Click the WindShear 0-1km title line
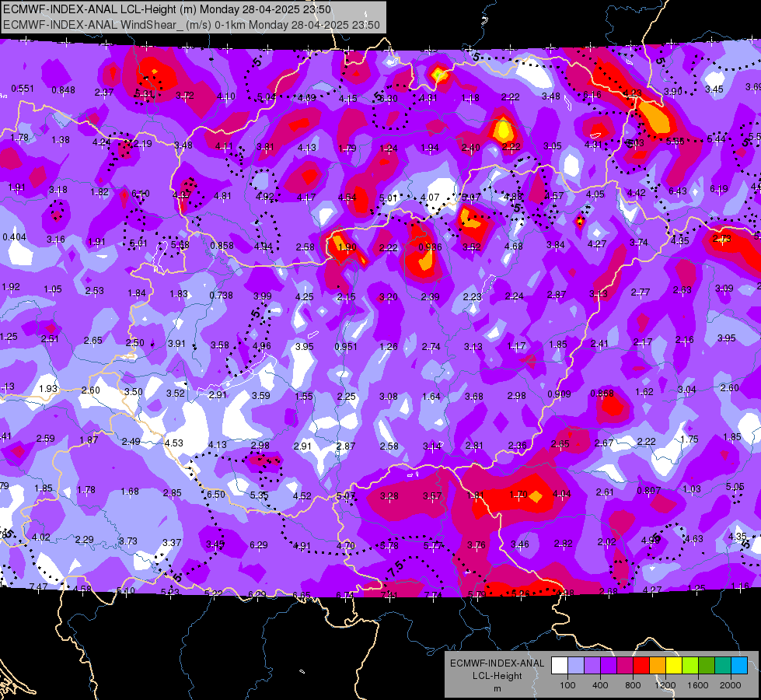This screenshot has width=761, height=700. [x=191, y=25]
